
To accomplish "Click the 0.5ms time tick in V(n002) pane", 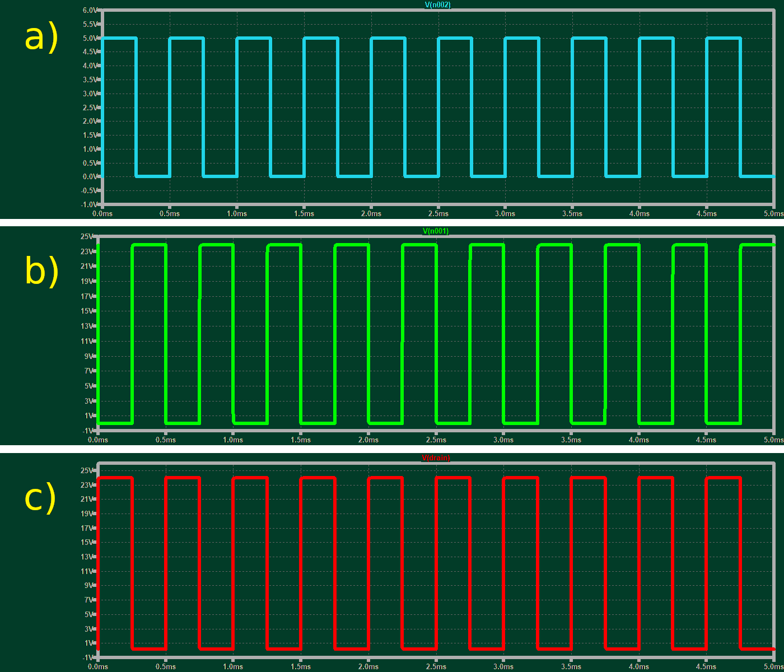I will tap(170, 214).
